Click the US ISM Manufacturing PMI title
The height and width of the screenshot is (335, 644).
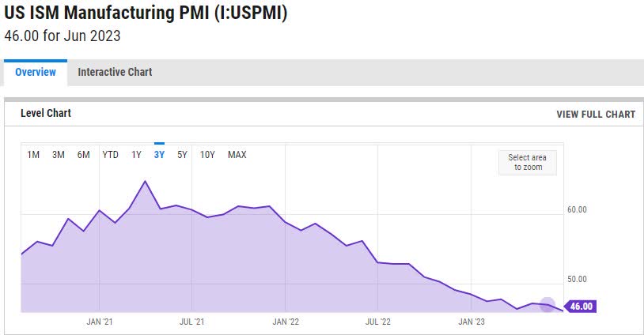[x=146, y=13]
